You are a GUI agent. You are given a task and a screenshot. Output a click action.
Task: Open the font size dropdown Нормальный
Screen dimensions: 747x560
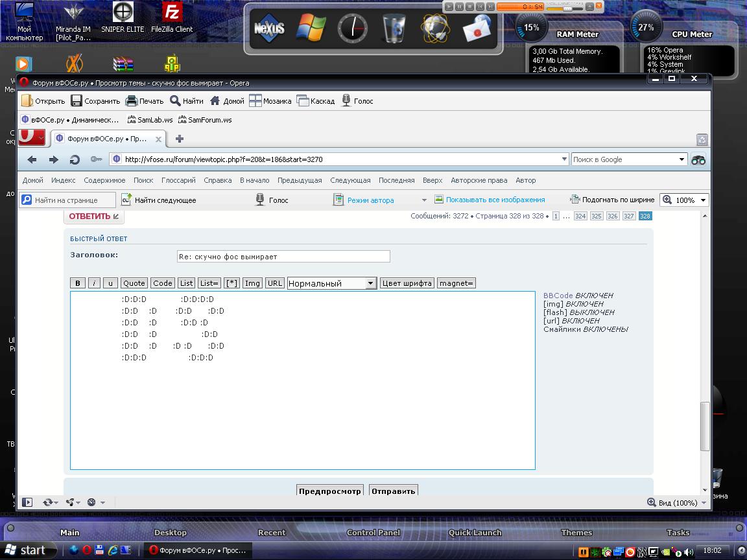(x=332, y=283)
